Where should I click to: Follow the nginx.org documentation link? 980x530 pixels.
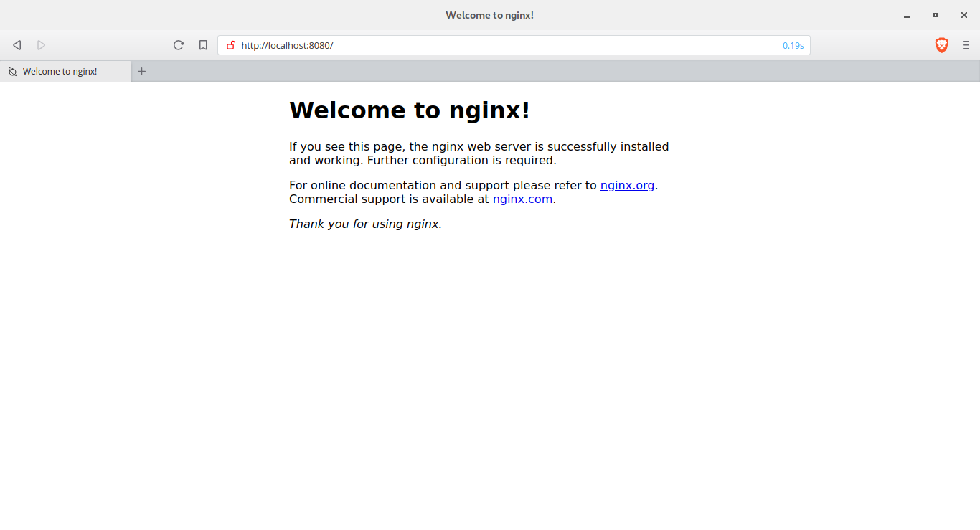tap(627, 185)
